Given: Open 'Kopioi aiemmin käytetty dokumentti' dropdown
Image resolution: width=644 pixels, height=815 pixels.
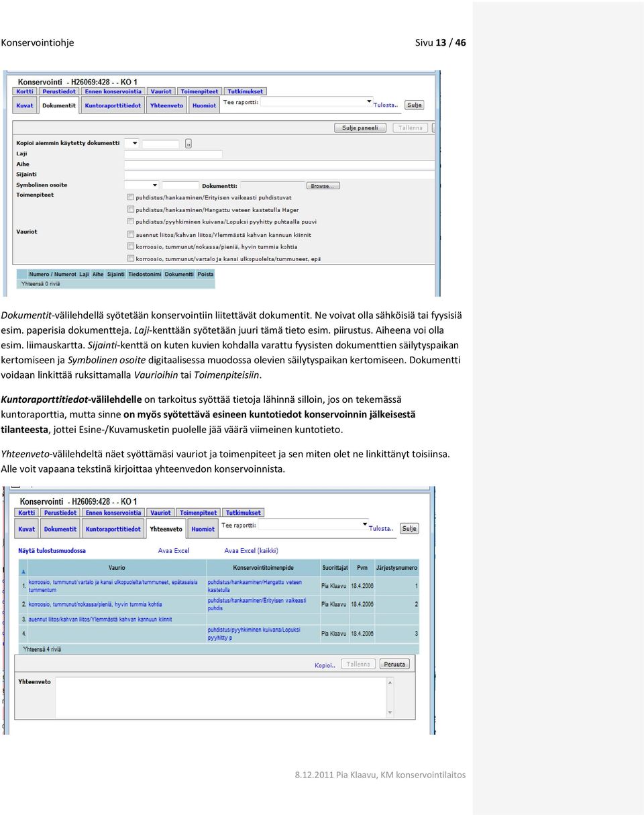Looking at the screenshot, I should click(x=131, y=143).
